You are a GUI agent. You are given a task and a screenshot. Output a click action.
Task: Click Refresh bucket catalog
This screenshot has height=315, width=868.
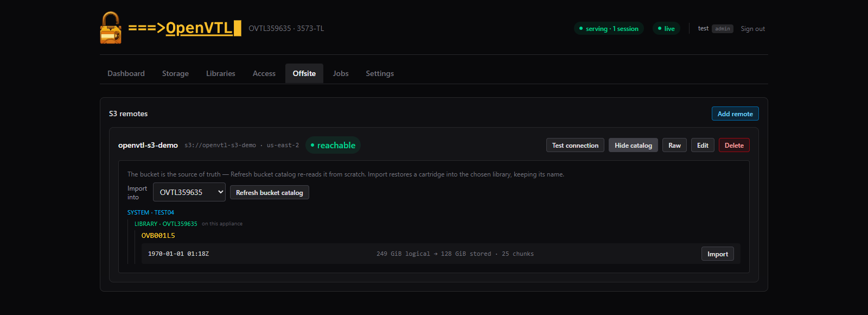(x=270, y=192)
